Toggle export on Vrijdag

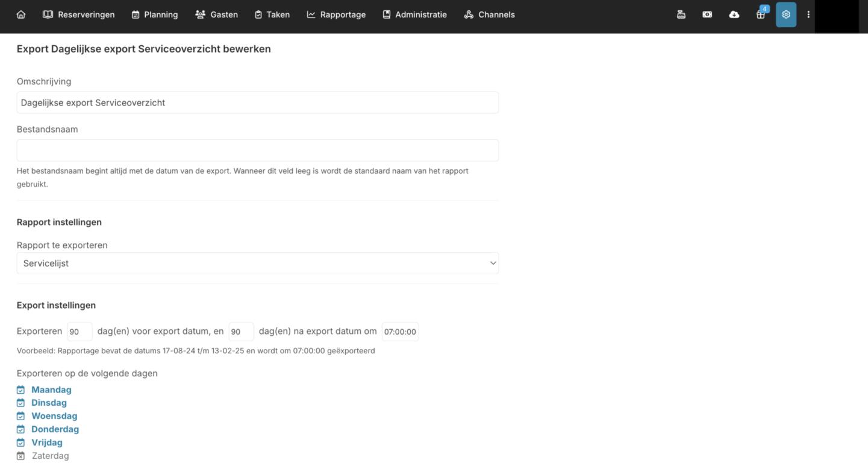click(46, 443)
